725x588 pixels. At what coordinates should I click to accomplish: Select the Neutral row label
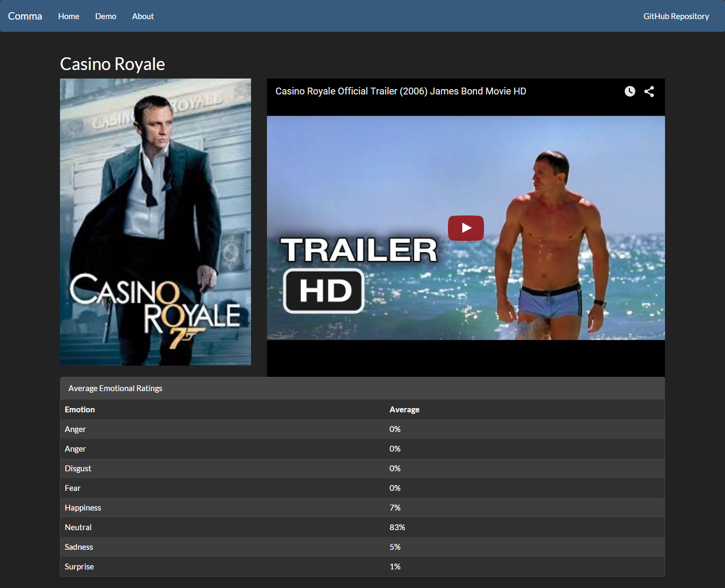click(x=78, y=528)
